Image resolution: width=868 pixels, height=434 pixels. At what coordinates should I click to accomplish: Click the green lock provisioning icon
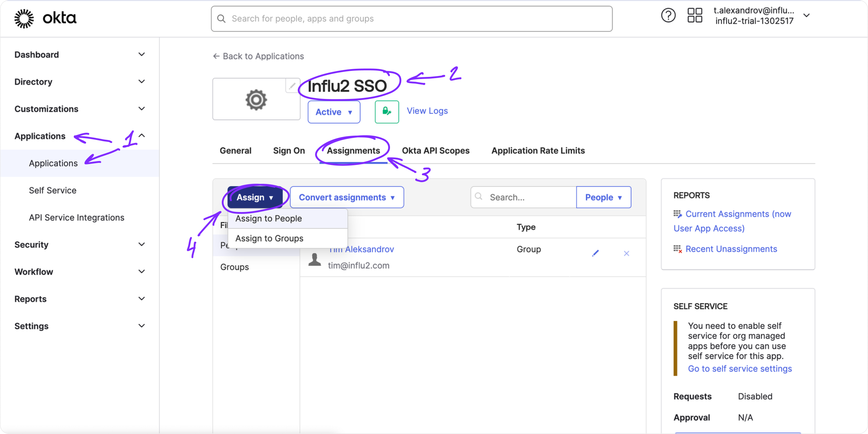tap(386, 112)
